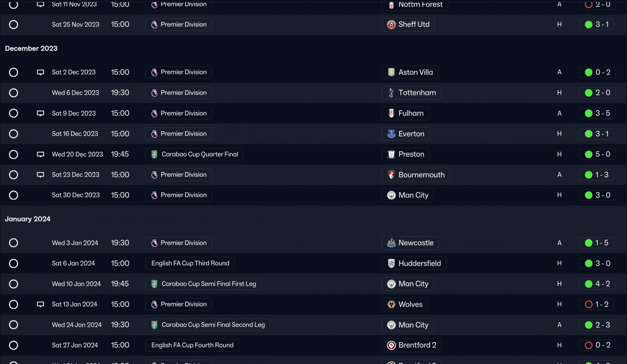Select the radio circle for Wed 3 Jan fixture

pyautogui.click(x=14, y=243)
